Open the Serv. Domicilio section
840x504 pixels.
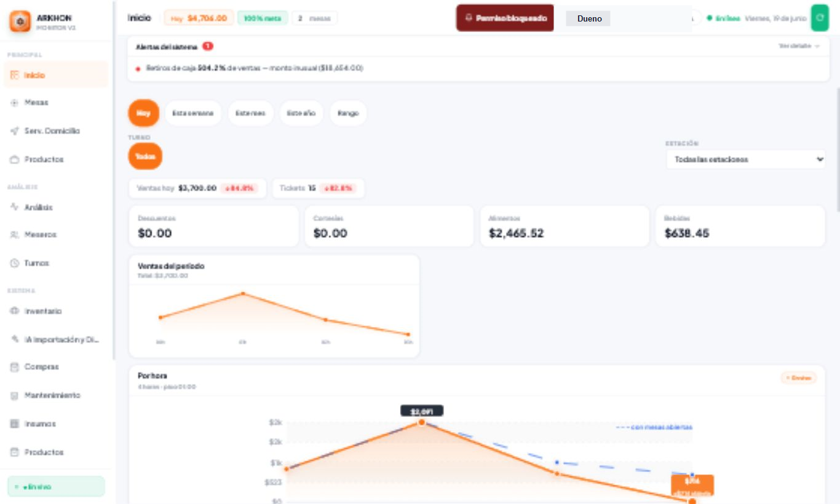click(x=57, y=131)
